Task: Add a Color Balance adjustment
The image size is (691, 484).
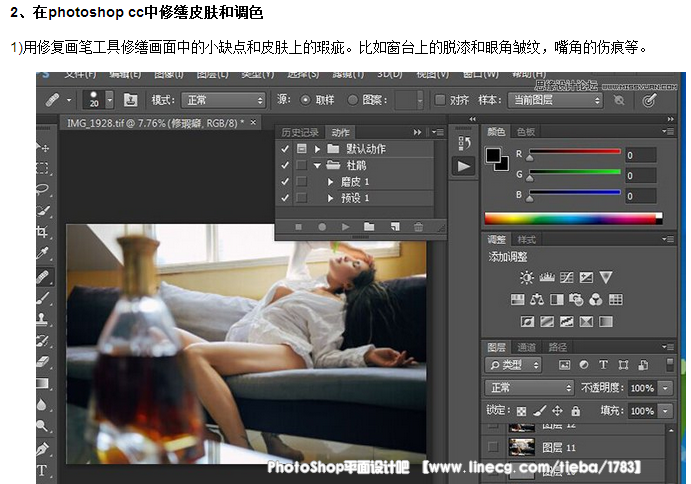Action: (537, 300)
